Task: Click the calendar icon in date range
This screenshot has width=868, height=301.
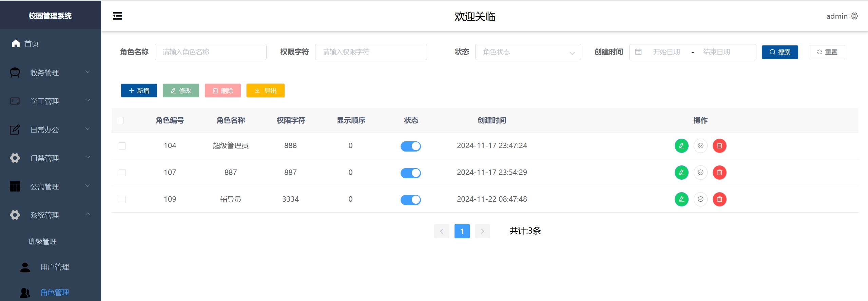Action: [638, 52]
